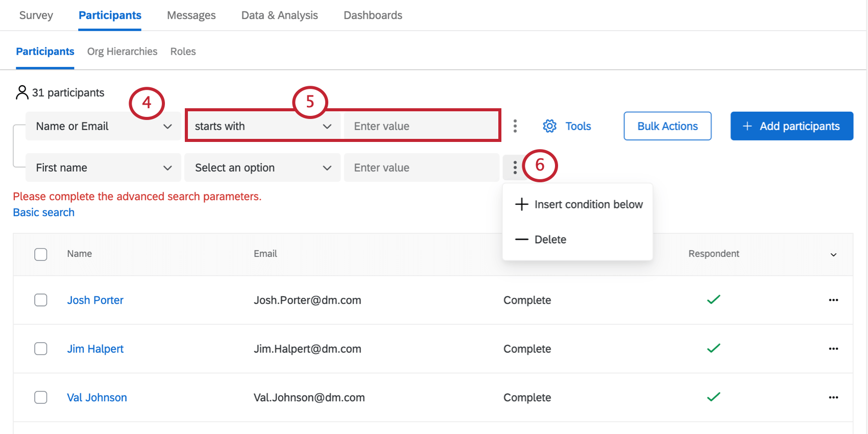
Task: Click the Bulk Actions button
Action: point(667,126)
